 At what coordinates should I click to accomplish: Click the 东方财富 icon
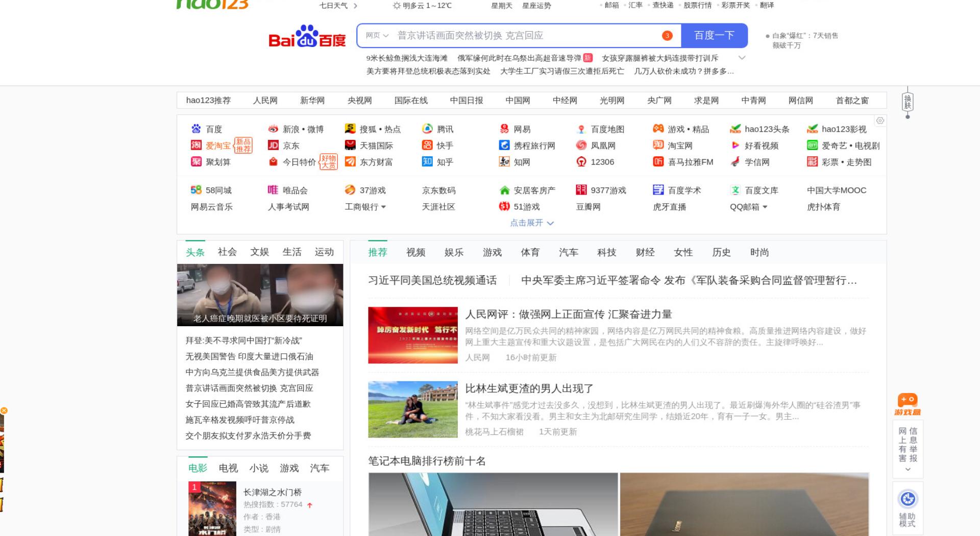pyautogui.click(x=350, y=161)
